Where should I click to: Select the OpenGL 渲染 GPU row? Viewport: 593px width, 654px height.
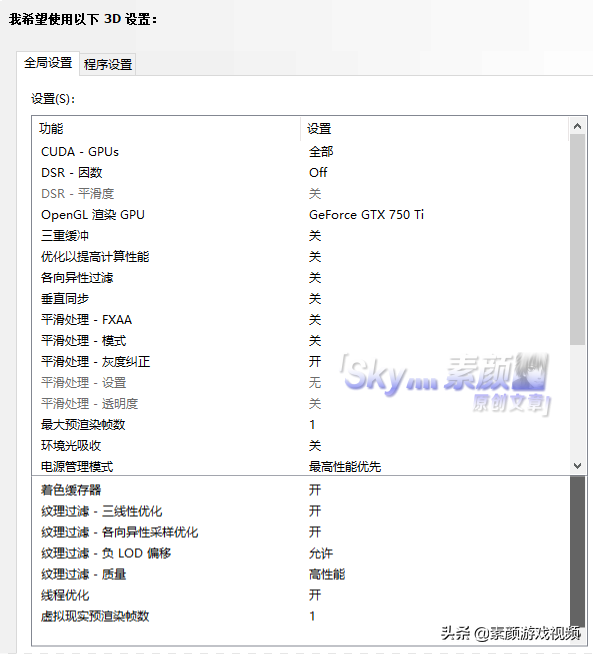pyautogui.click(x=301, y=215)
